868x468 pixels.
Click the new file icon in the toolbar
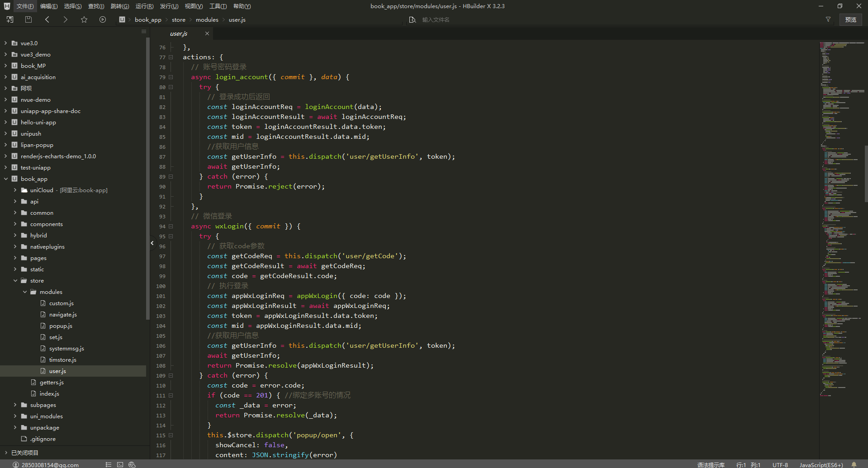9,19
